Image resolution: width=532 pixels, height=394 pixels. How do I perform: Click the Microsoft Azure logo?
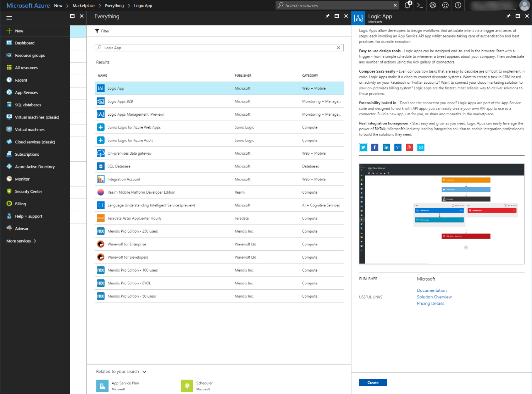[28, 6]
